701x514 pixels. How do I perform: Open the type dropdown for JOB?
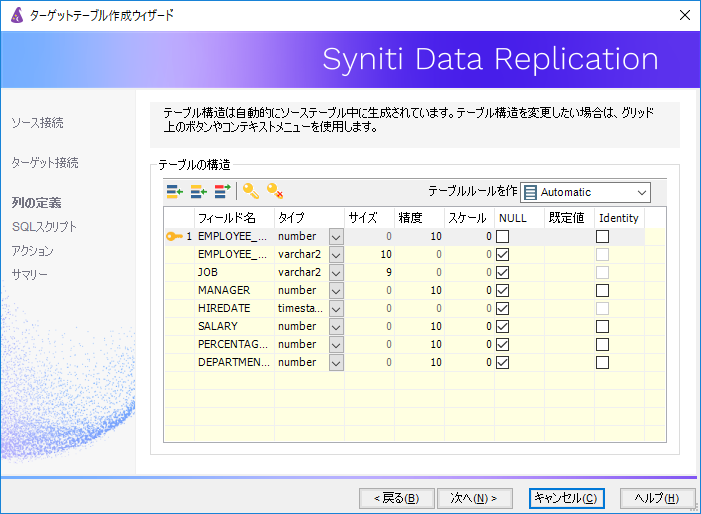336,272
